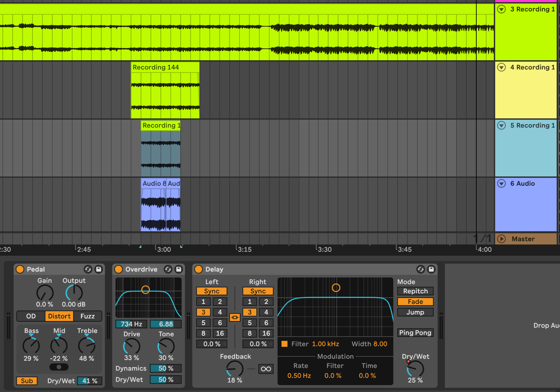Enable infinite feedback freeze button

(x=266, y=369)
